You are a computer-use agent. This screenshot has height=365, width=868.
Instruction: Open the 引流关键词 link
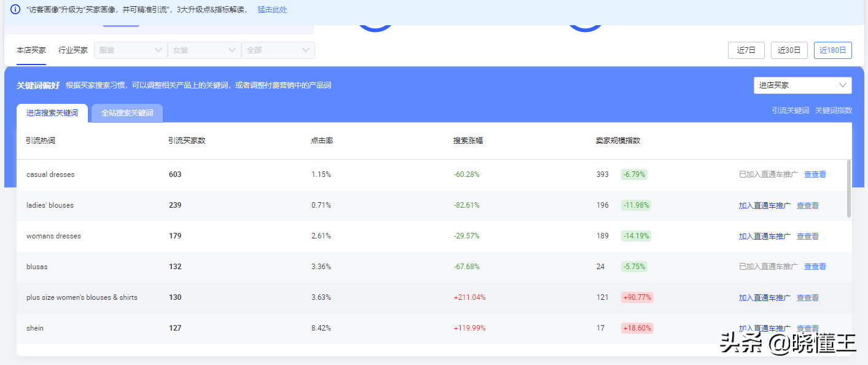tap(791, 111)
